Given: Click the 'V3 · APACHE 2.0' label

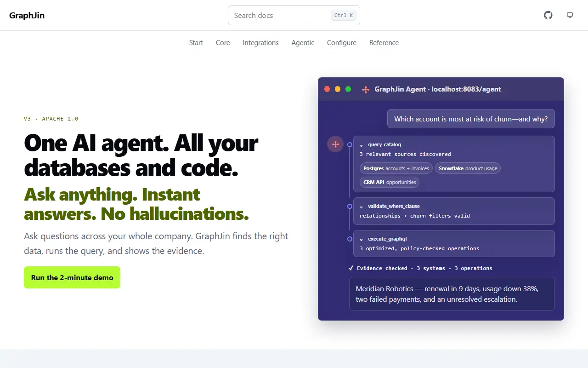Looking at the screenshot, I should coord(51,119).
